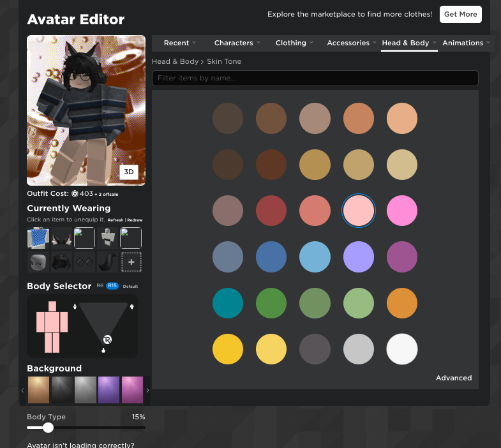Click Default in Body Selector
Image resolution: width=501 pixels, height=448 pixels.
click(x=130, y=287)
